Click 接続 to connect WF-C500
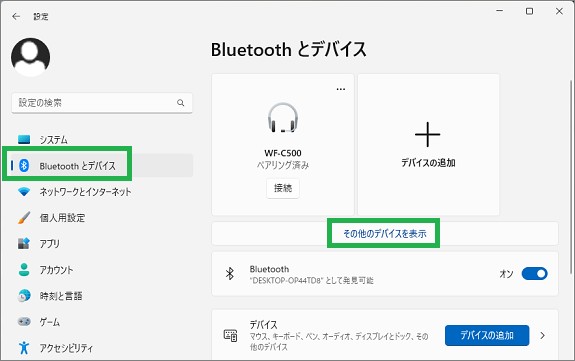 pyautogui.click(x=283, y=188)
